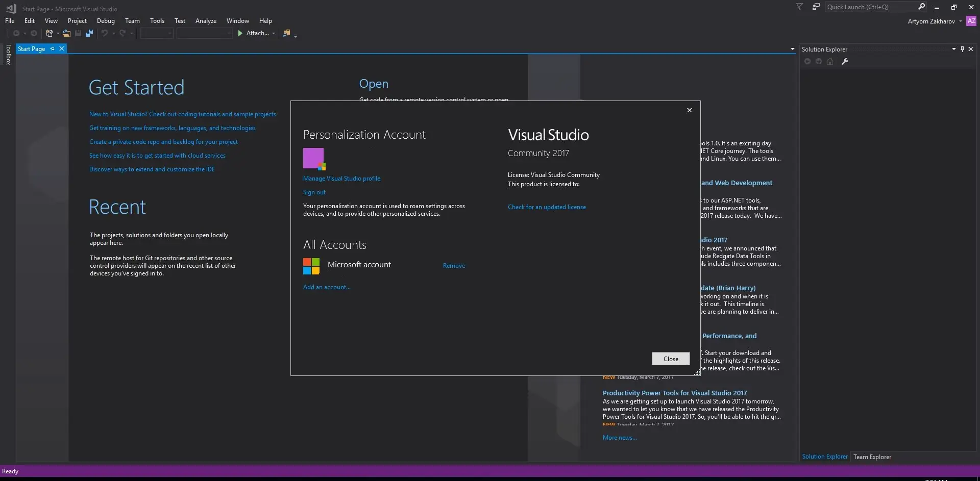Open the Debug menu

[106, 21]
